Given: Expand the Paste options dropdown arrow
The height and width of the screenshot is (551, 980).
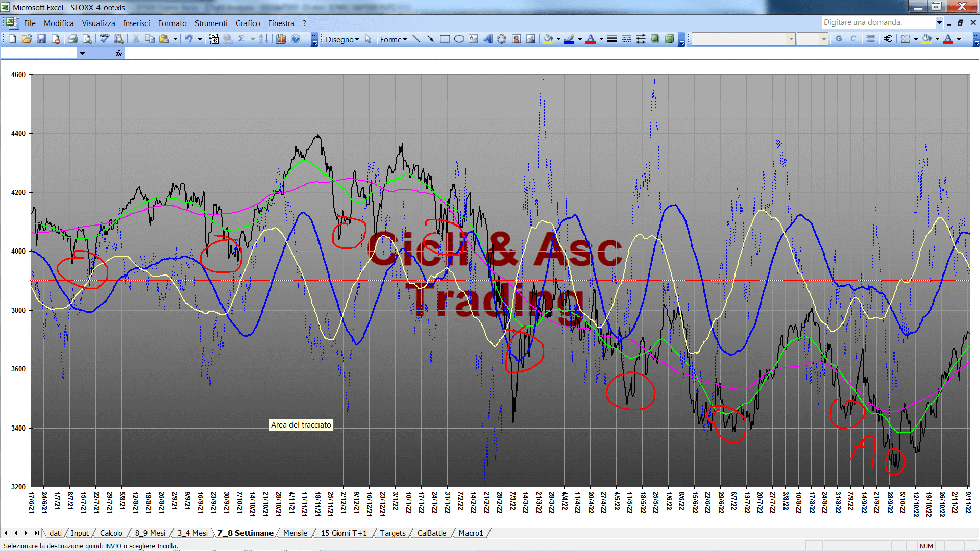Looking at the screenshot, I should point(175,39).
